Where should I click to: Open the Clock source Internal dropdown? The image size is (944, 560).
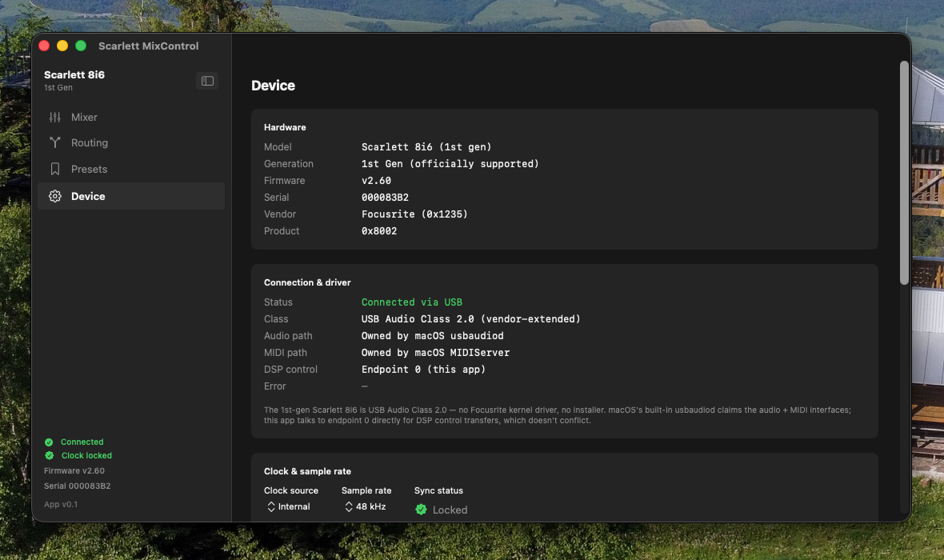click(x=288, y=507)
